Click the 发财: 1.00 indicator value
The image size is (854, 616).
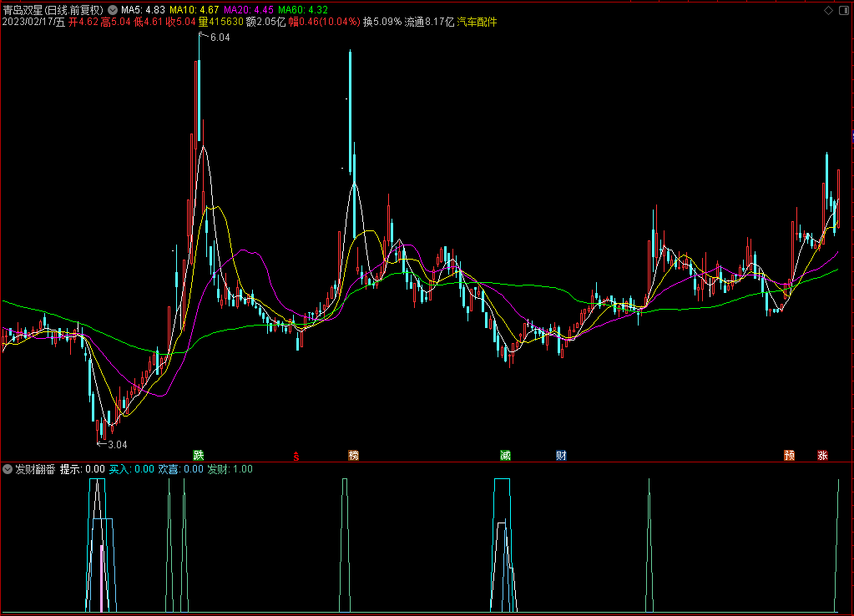click(x=230, y=469)
